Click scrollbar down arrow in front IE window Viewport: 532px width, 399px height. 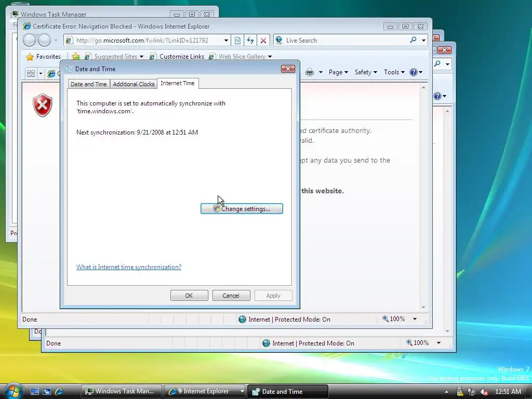point(423,308)
